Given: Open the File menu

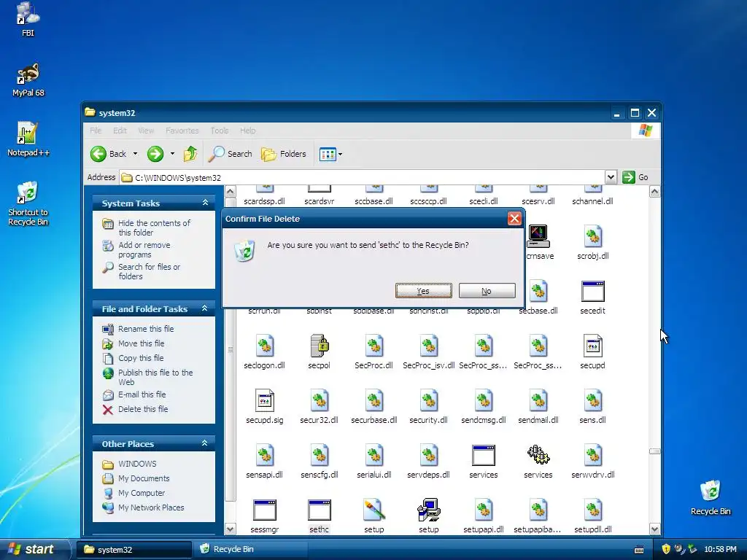Looking at the screenshot, I should tap(96, 131).
